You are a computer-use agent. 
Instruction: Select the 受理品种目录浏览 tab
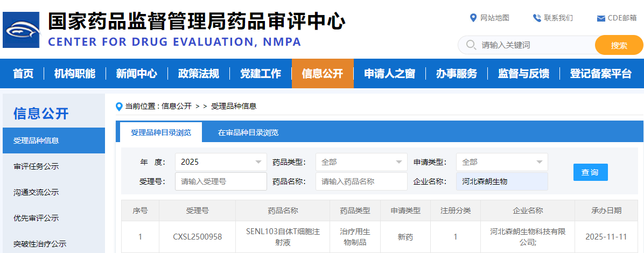coord(160,132)
